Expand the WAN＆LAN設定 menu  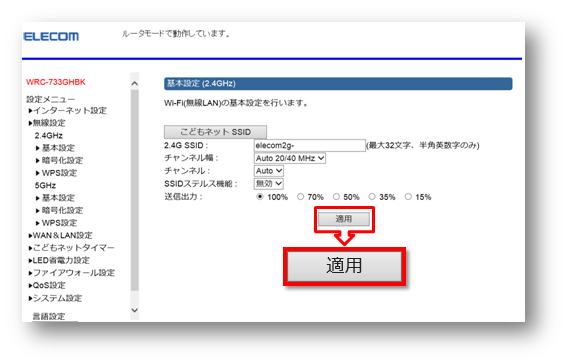click(60, 235)
